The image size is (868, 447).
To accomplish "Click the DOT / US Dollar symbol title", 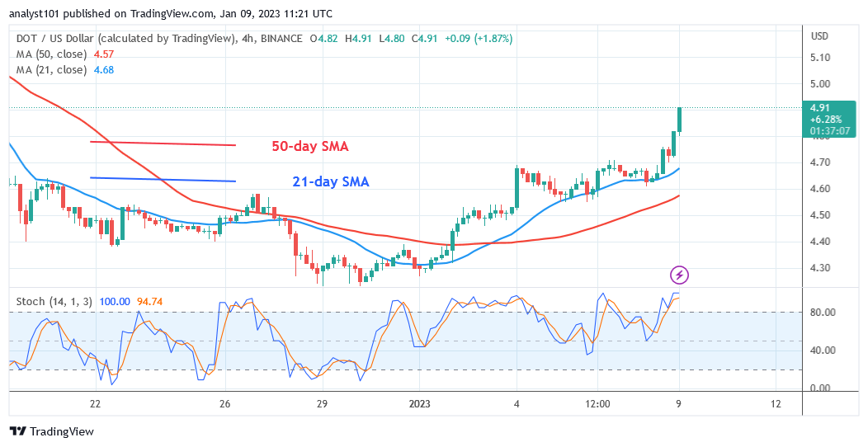I will point(122,39).
